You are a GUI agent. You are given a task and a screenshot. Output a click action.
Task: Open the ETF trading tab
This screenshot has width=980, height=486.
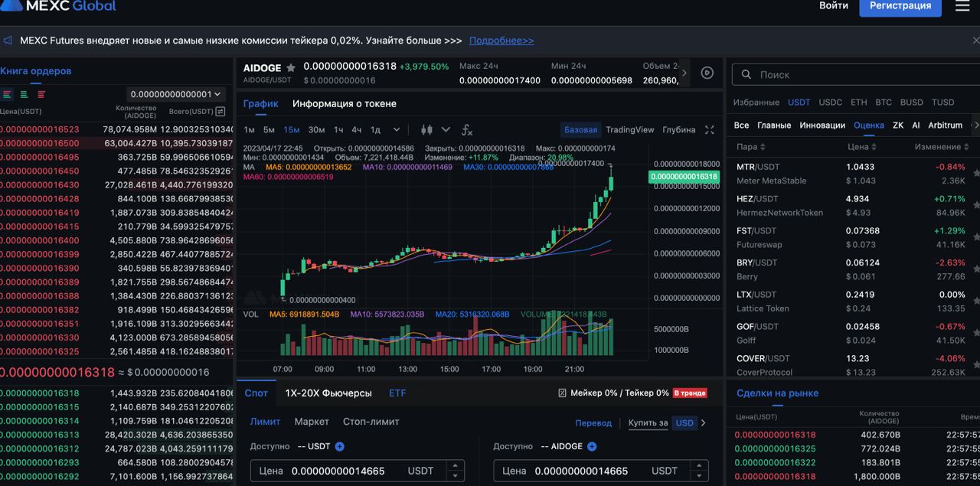click(x=397, y=393)
